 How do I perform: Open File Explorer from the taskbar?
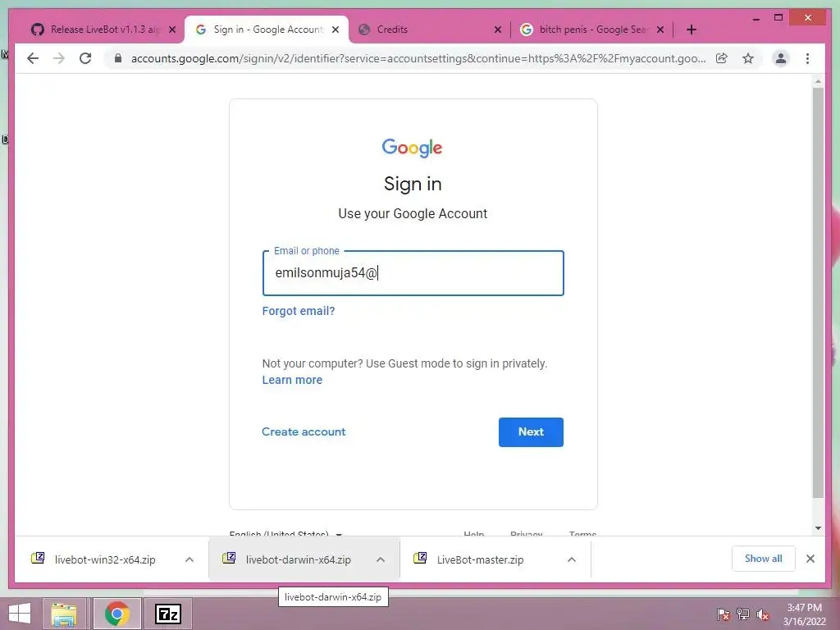64,614
